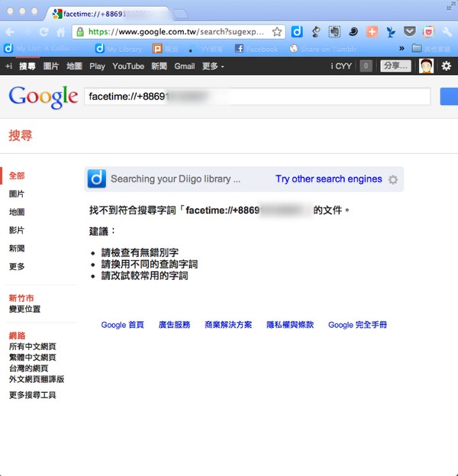Click the Google logo
The image size is (458, 476).
[43, 97]
